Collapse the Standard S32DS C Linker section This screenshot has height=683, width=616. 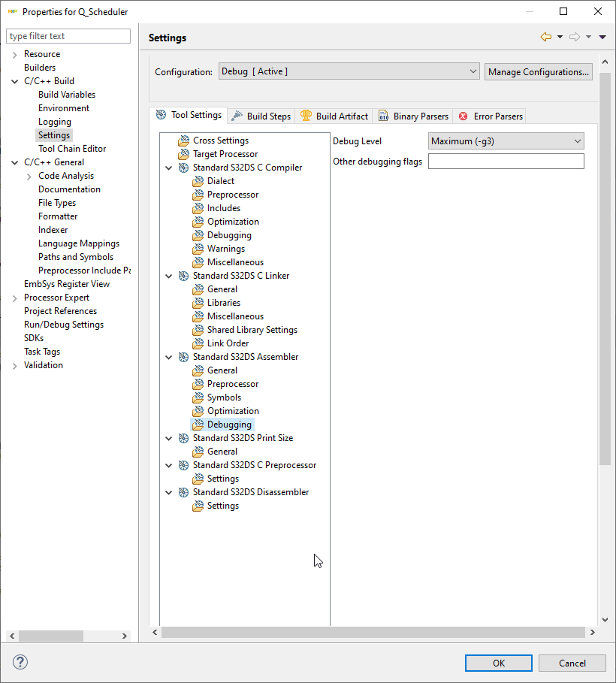(x=168, y=275)
